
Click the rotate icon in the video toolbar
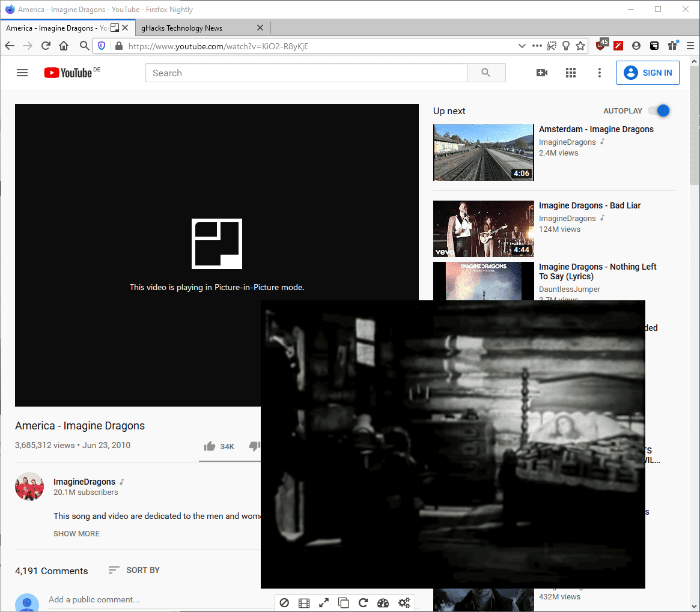tap(363, 603)
